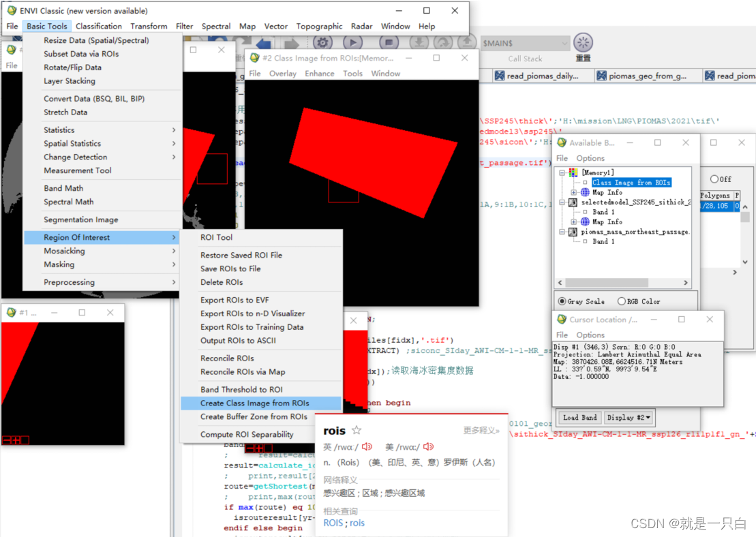Expand the Statistics submenu

103,130
